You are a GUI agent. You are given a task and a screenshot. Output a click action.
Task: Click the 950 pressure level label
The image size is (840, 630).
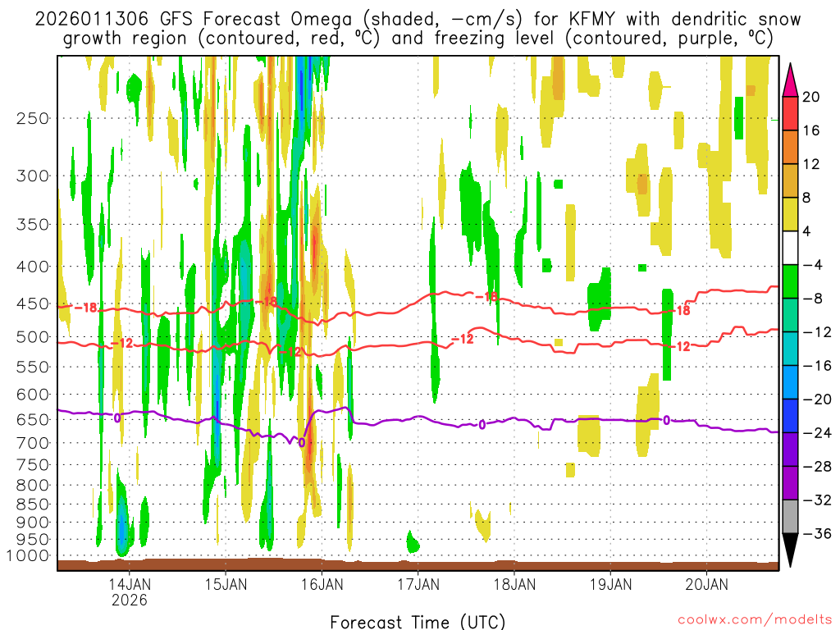(x=33, y=540)
